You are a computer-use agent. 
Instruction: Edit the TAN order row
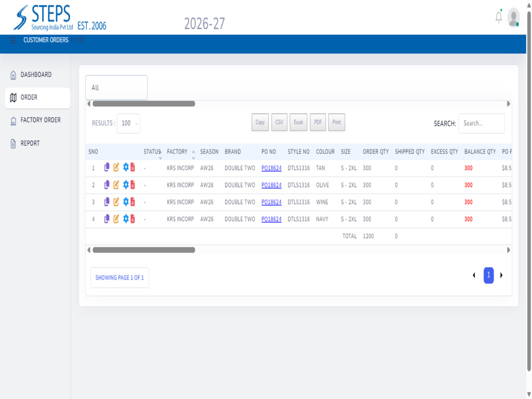pyautogui.click(x=116, y=167)
